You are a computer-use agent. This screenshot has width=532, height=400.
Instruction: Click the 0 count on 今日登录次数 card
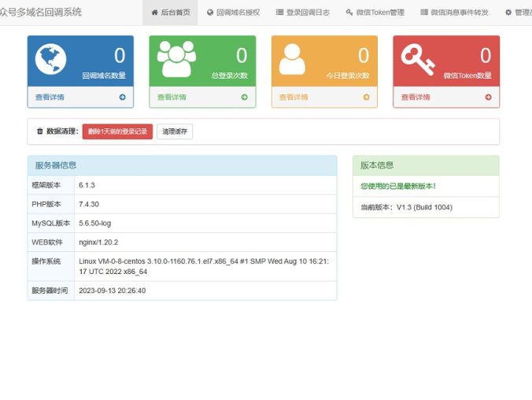coord(364,56)
